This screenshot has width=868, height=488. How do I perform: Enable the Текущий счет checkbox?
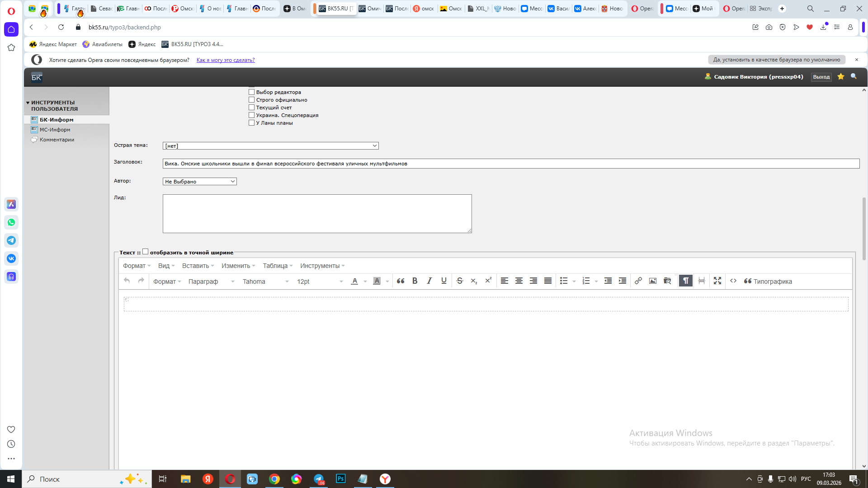coord(252,108)
